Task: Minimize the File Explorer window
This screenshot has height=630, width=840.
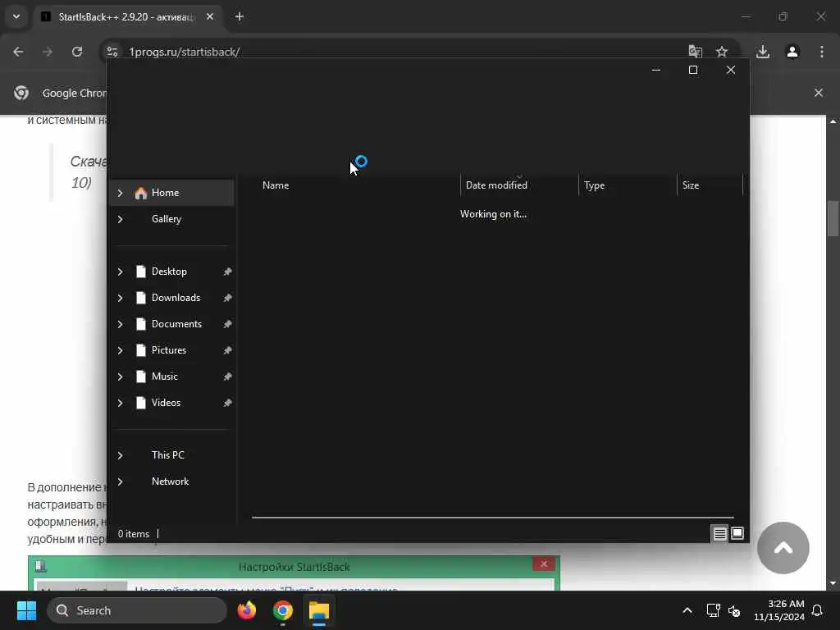Action: point(656,71)
